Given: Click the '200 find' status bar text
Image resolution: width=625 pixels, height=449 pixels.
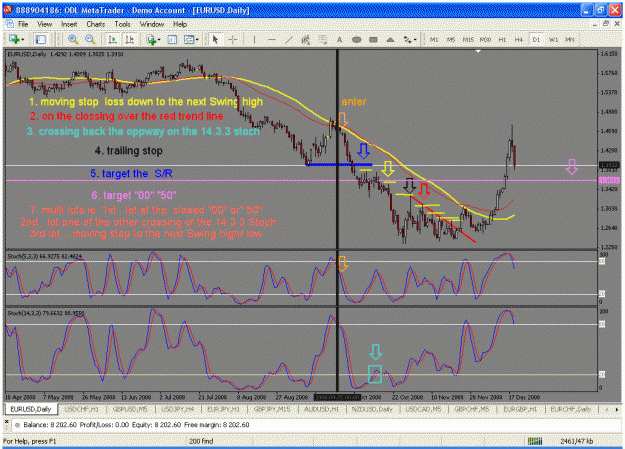Looking at the screenshot, I should pyautogui.click(x=201, y=441).
